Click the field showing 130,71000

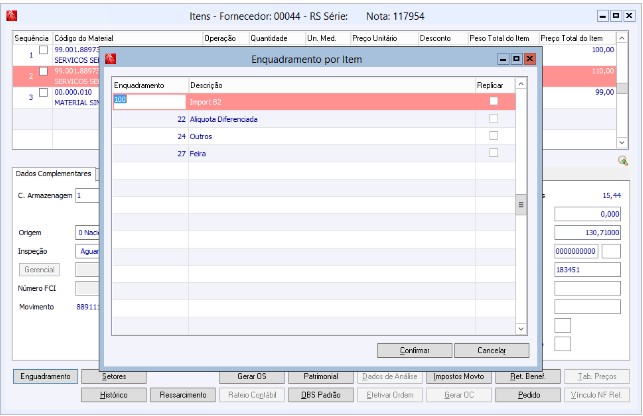(x=587, y=233)
